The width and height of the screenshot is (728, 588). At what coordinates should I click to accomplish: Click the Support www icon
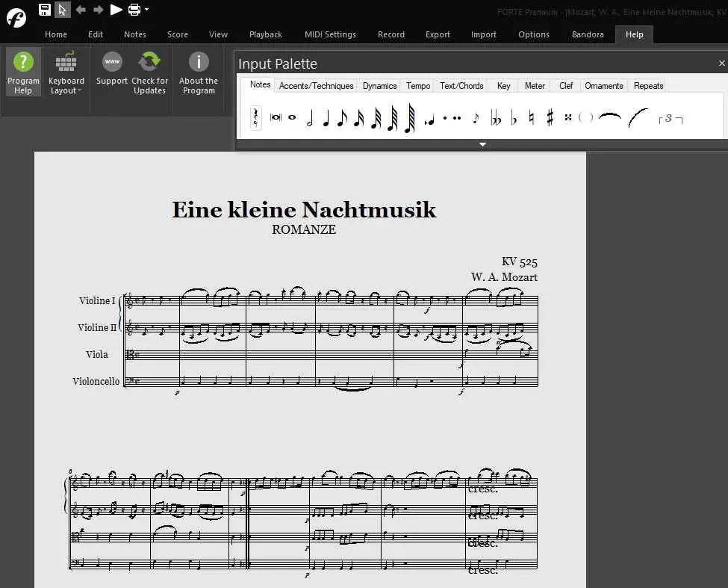pos(112,69)
